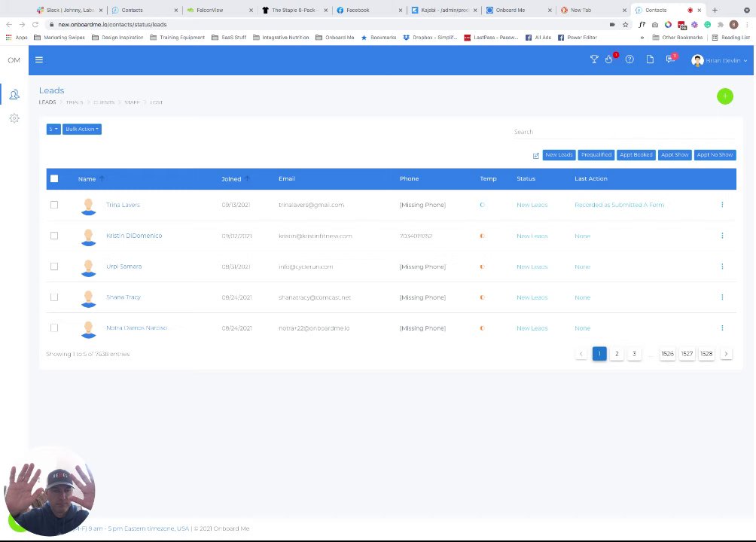This screenshot has height=542, width=756.
Task: Expand the bookmarks overflow chevron
Action: pos(642,38)
